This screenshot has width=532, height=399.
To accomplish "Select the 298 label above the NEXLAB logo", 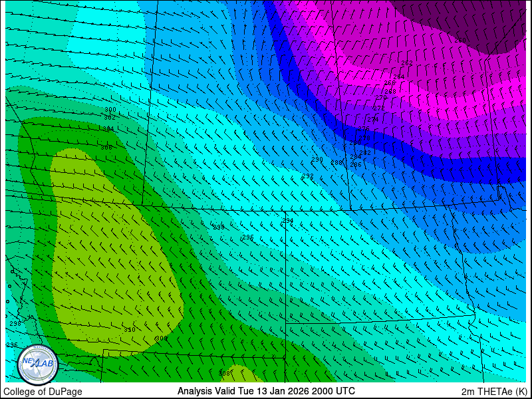I will click(x=15, y=323).
